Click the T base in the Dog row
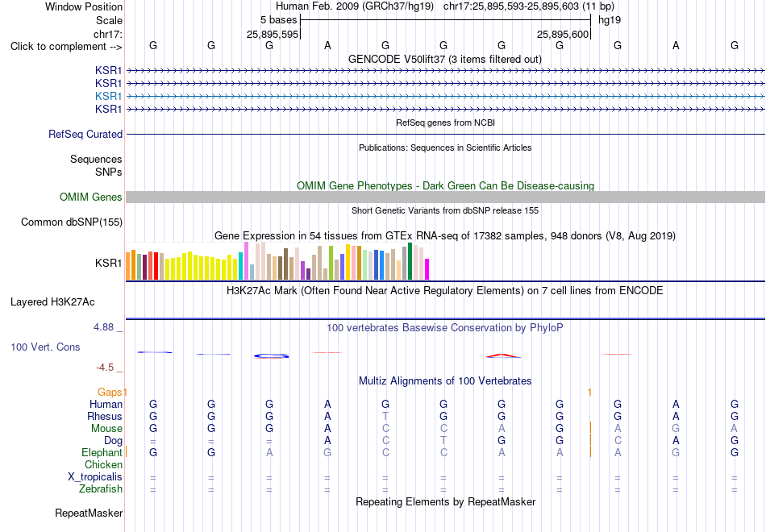Viewport: 766px width, 532px height. click(x=443, y=441)
